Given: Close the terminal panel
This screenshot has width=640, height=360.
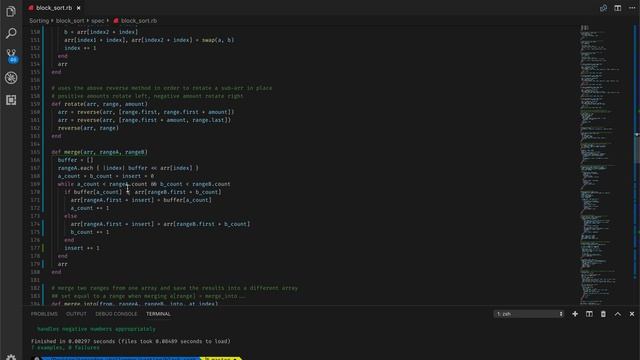Looking at the screenshot, I should (x=632, y=314).
